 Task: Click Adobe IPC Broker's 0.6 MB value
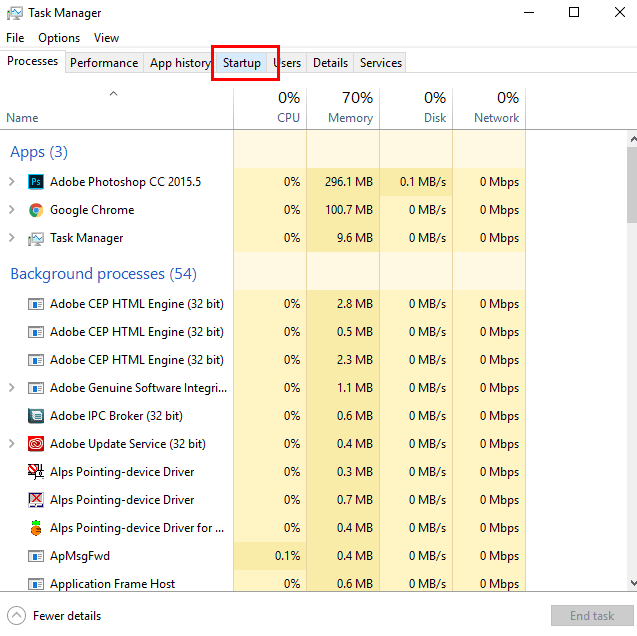click(354, 416)
